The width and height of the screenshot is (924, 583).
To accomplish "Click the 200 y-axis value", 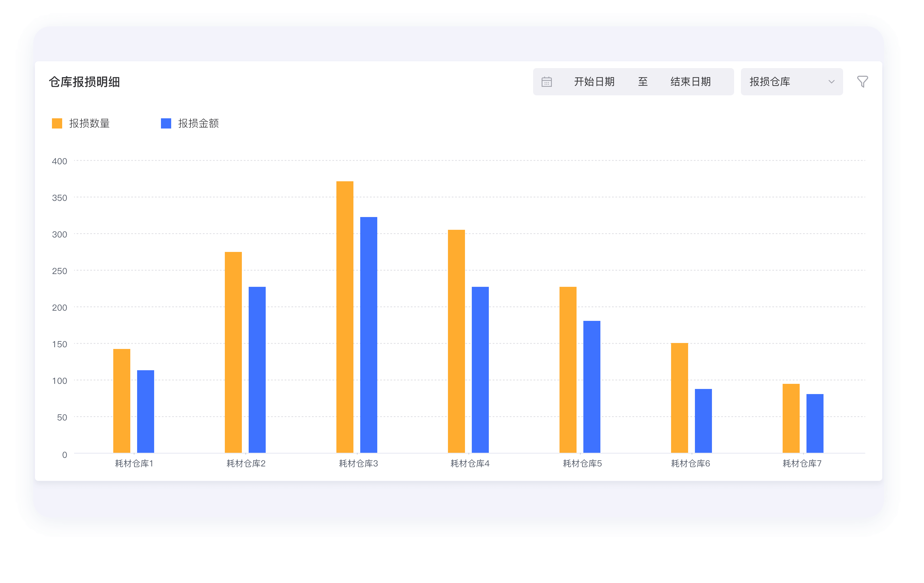I will click(x=60, y=308).
